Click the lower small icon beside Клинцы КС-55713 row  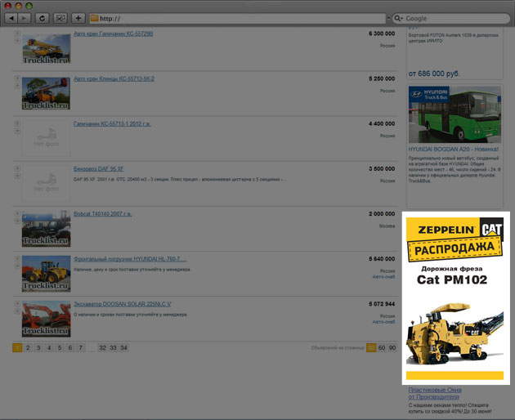pyautogui.click(x=17, y=86)
